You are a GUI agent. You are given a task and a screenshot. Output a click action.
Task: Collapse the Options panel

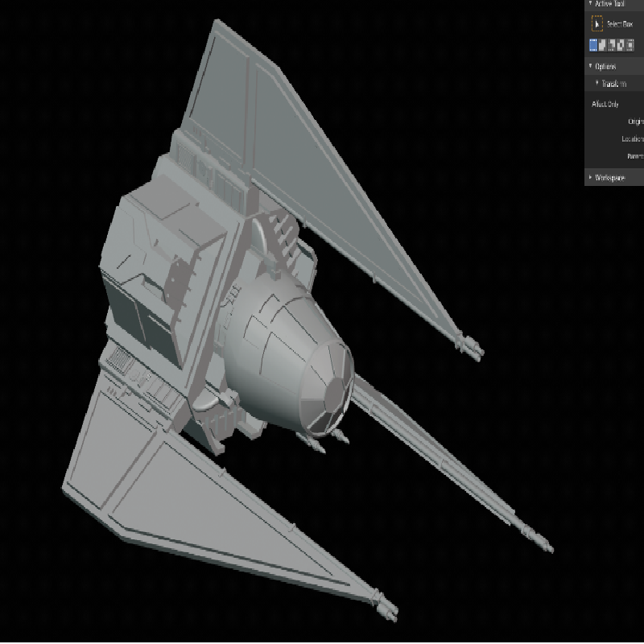(x=591, y=66)
